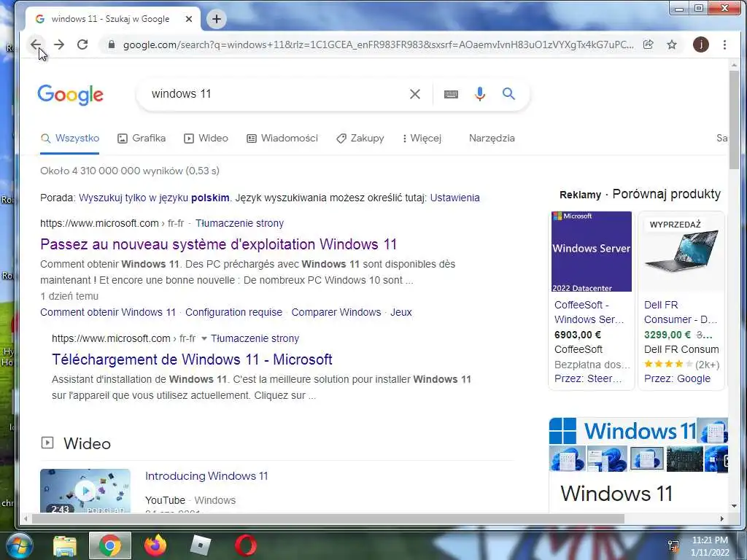Open the Zakupy tab
This screenshot has width=747, height=560.
point(360,138)
